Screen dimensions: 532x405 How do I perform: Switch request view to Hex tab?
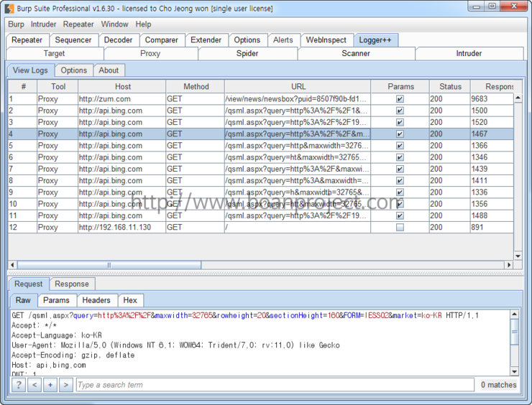tap(130, 300)
